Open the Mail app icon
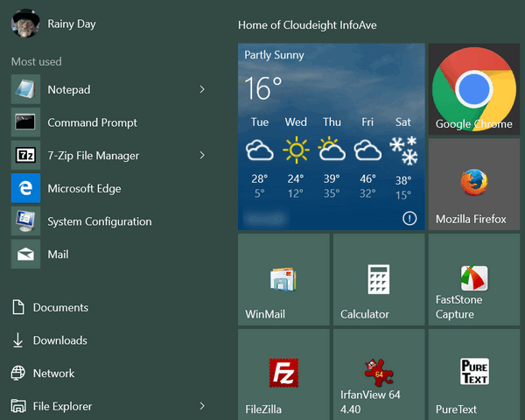 25,254
